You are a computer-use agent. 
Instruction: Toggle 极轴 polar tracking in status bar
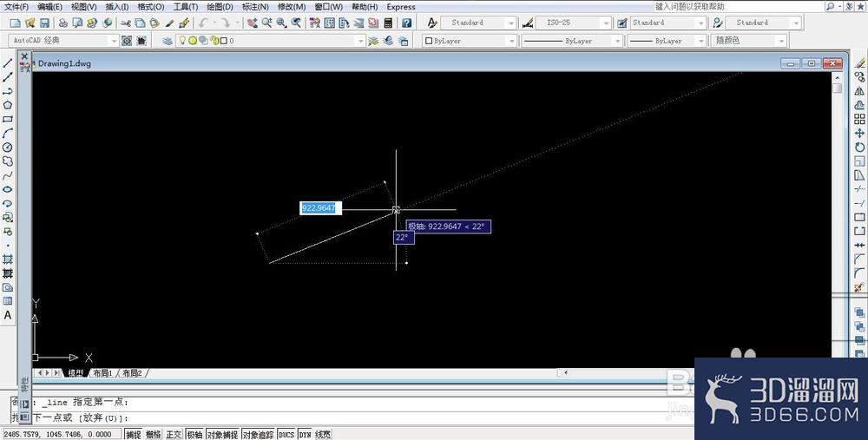pos(194,435)
